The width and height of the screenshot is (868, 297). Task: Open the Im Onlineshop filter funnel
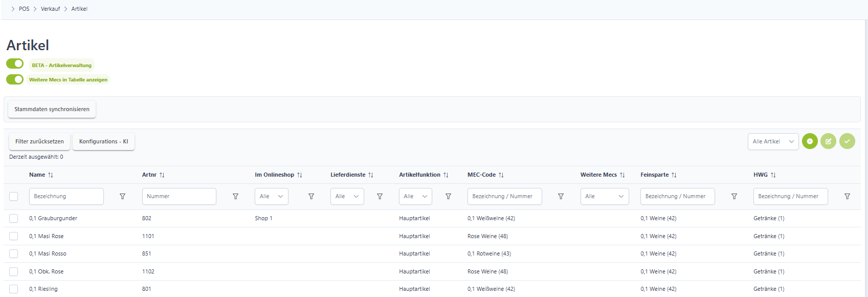click(311, 197)
